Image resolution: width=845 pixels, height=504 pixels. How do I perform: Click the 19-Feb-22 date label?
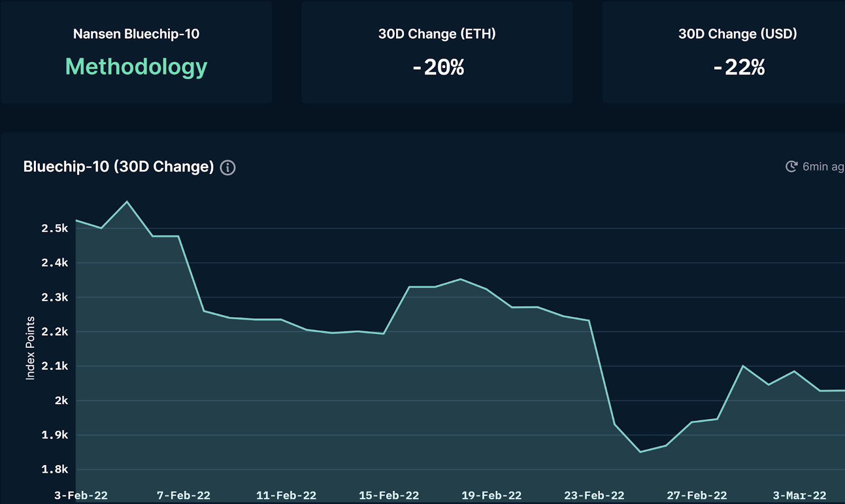tap(492, 496)
